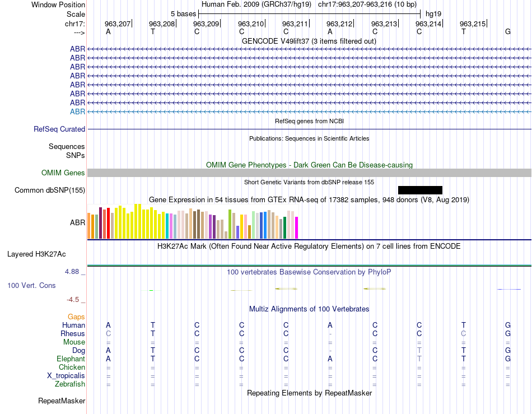Click the 963,207 ruler position

pos(118,24)
